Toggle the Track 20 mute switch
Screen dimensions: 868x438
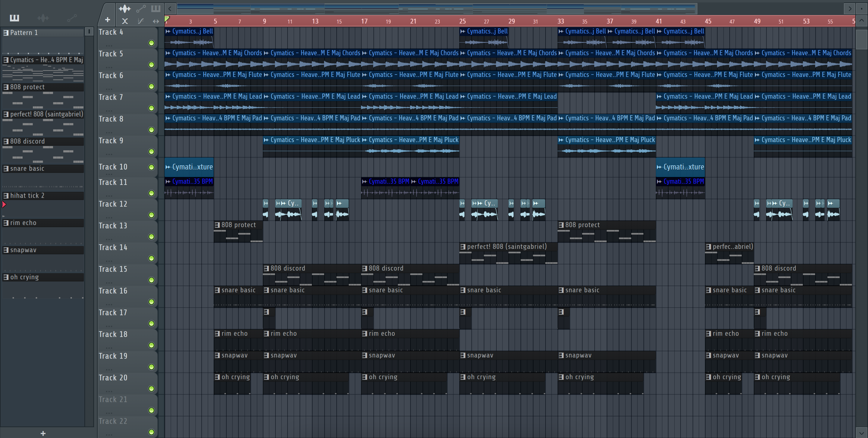coord(151,389)
